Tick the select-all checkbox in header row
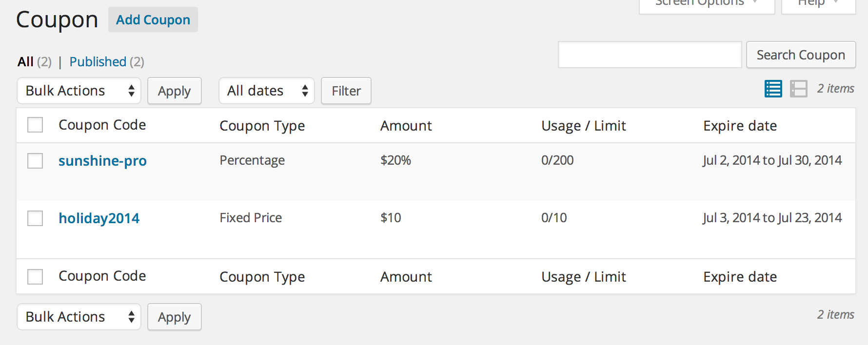Screen dimensions: 868x345 (35, 125)
